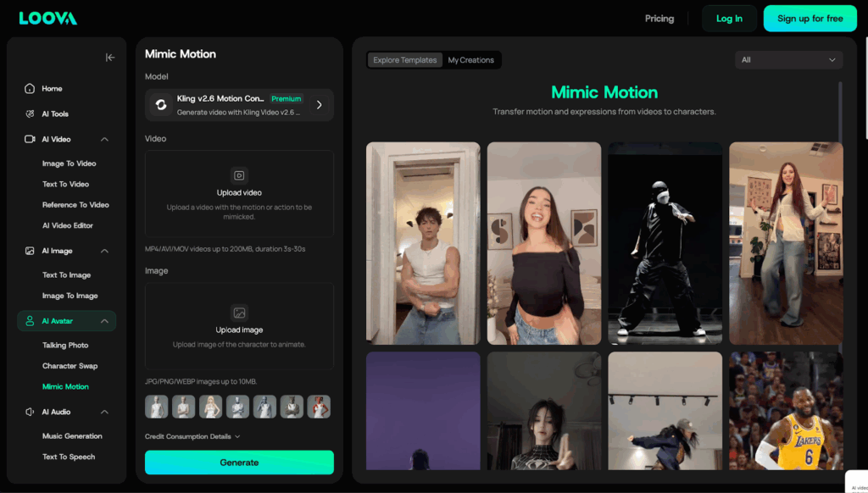
Task: Click the upload video icon
Action: [x=239, y=176]
